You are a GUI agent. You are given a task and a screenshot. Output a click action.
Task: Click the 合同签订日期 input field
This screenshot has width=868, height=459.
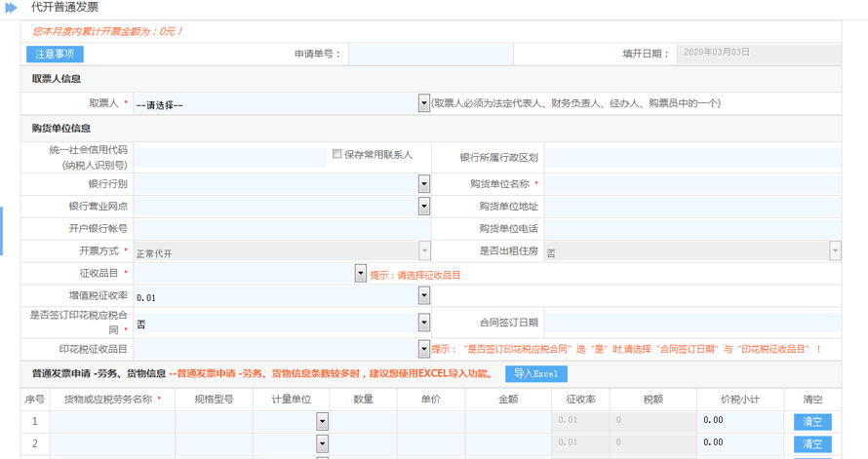692,323
